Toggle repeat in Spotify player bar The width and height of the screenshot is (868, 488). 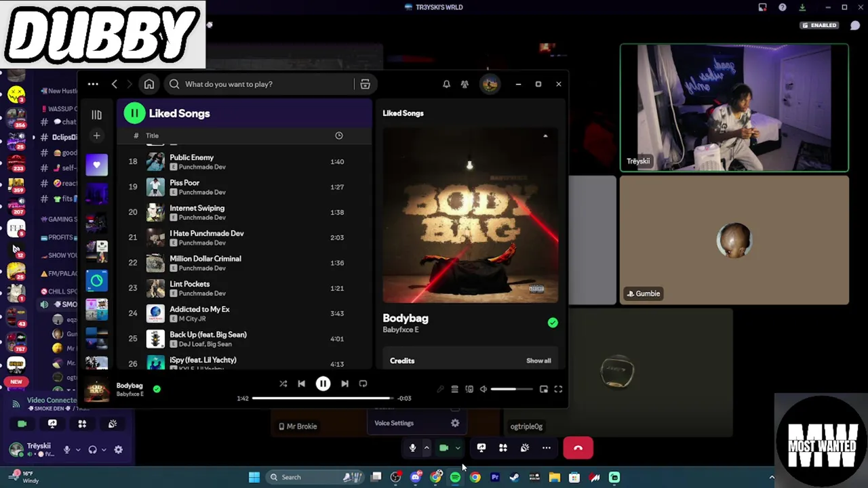click(363, 384)
